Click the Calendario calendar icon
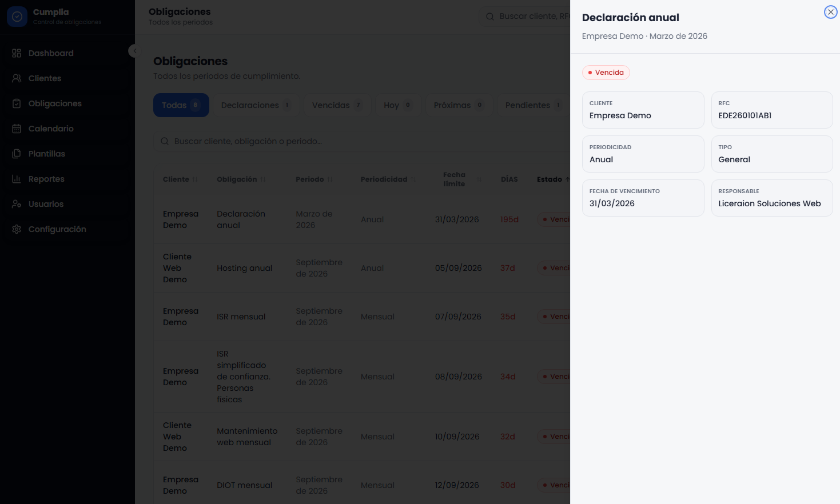This screenshot has height=504, width=840. click(x=17, y=129)
